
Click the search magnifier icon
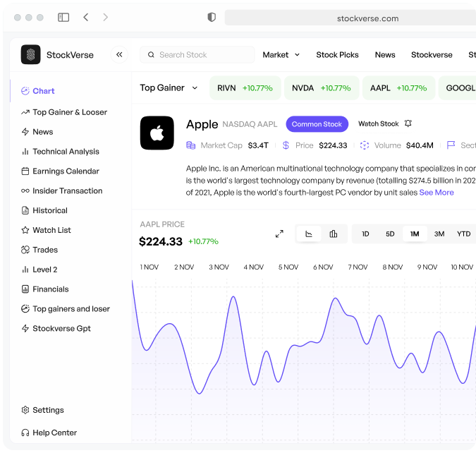click(151, 55)
